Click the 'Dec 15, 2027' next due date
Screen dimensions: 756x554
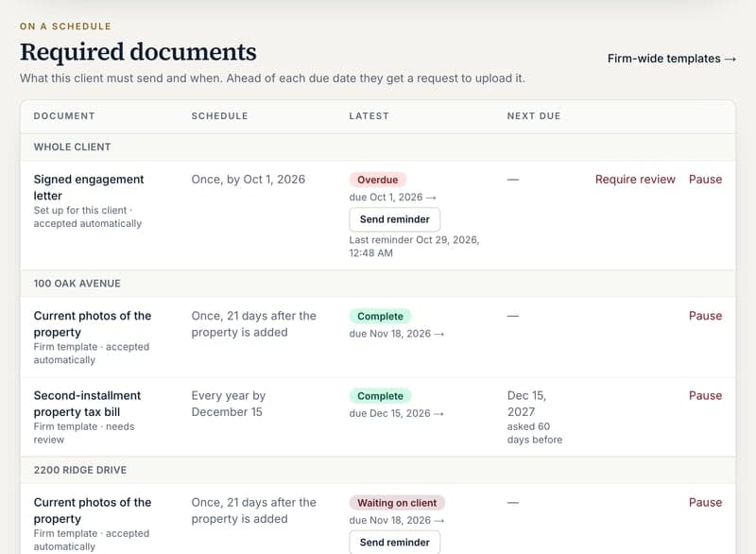point(526,404)
